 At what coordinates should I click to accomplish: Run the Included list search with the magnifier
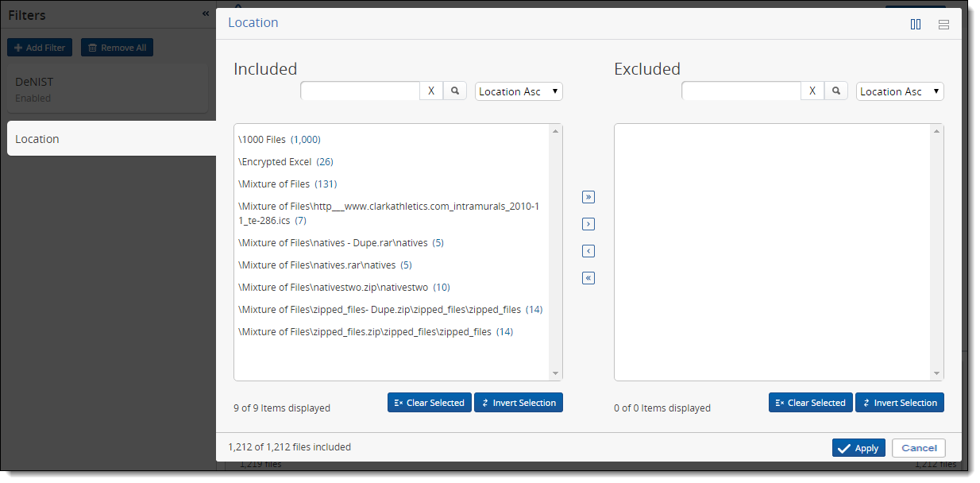click(454, 90)
